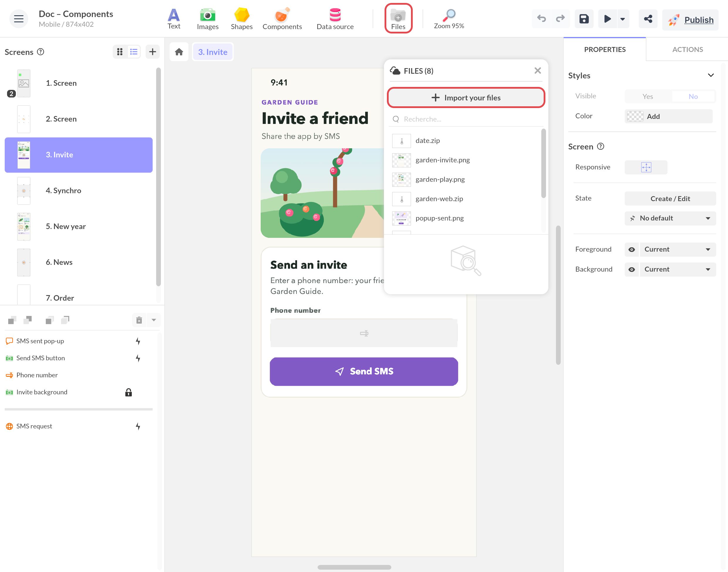Open the Components tool
The image size is (728, 572).
(x=282, y=19)
